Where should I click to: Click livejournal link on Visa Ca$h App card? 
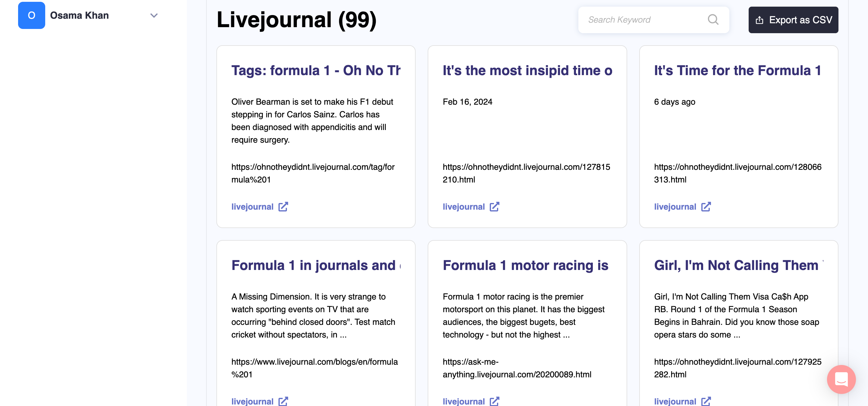(675, 401)
